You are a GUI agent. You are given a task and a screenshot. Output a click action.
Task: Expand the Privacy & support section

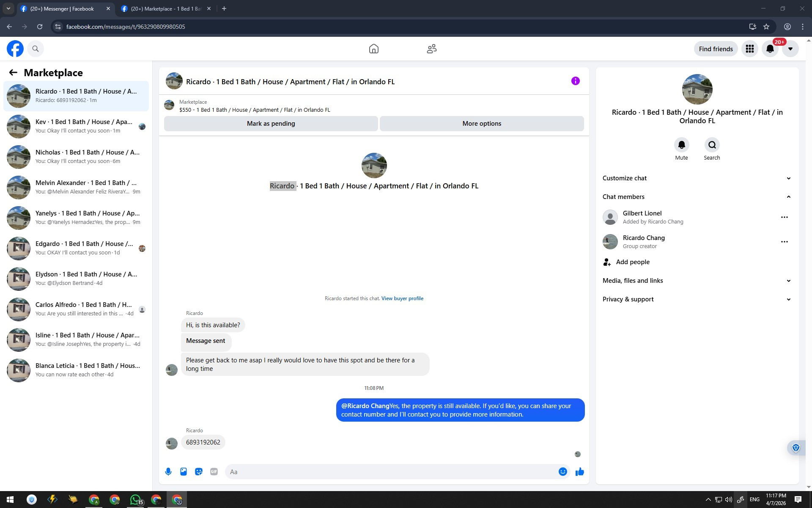[x=697, y=299]
